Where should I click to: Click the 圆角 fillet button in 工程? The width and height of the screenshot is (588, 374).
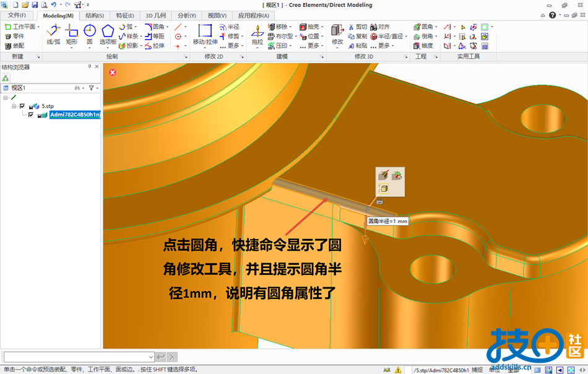coord(423,27)
